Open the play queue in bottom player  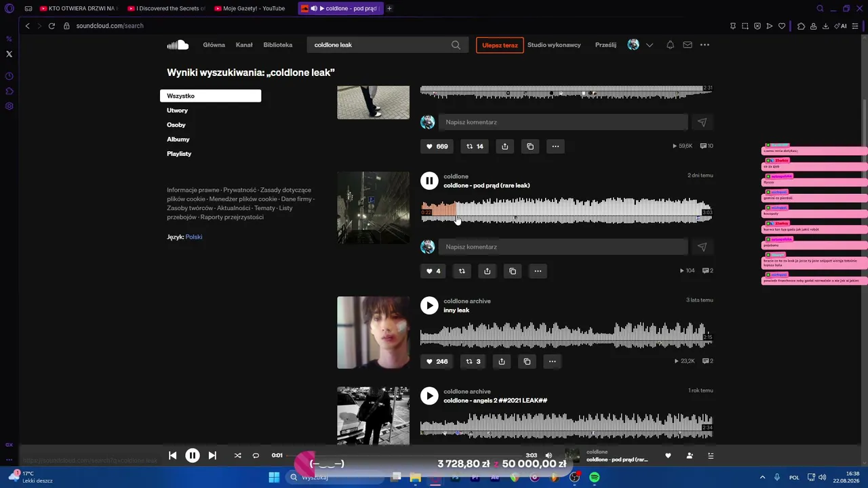click(x=711, y=455)
